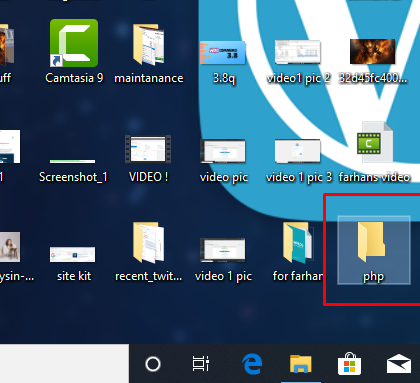Image resolution: width=420 pixels, height=383 pixels.
Task: Open Microsoft Store from taskbar
Action: pos(349,364)
